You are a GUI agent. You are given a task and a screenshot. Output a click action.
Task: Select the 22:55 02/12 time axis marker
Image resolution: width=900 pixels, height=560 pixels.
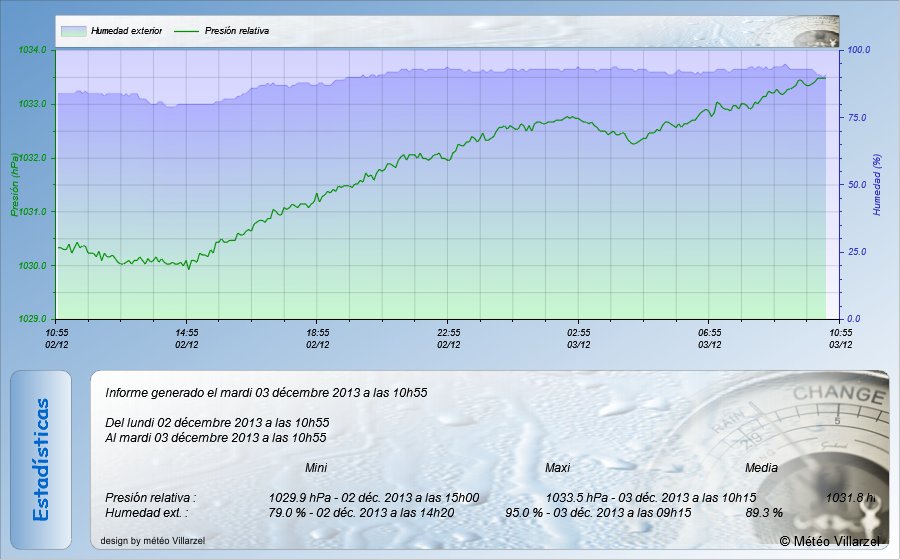(449, 337)
